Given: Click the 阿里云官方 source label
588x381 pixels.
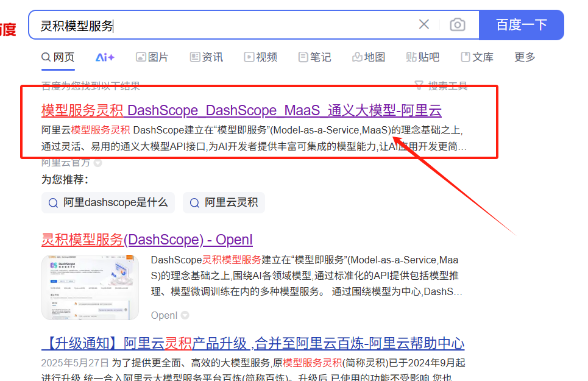Looking at the screenshot, I should point(66,163).
